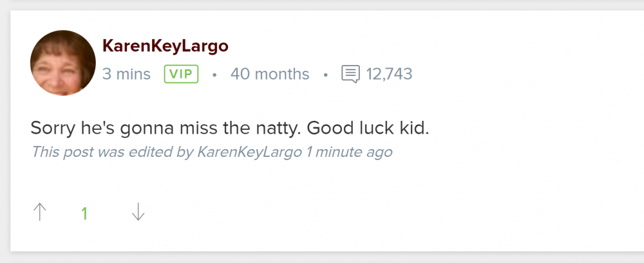Open the KarenKeyLargo username link
The height and width of the screenshot is (263, 644).
pyautogui.click(x=166, y=46)
